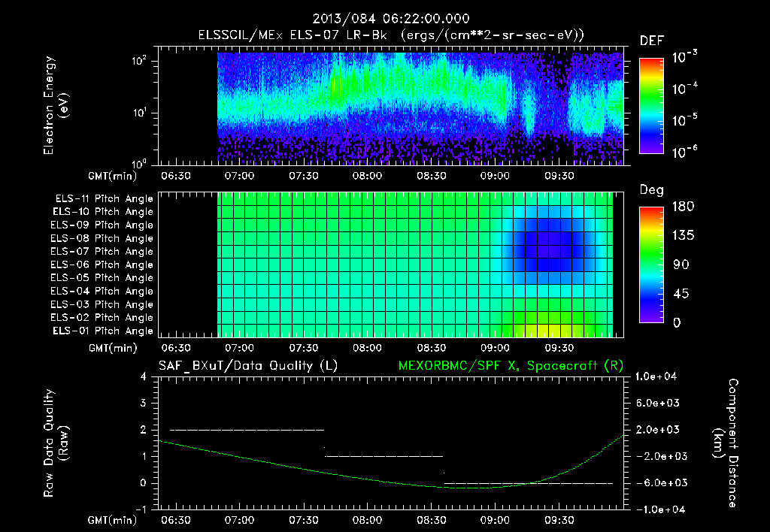
Task: Click the 1.0e+04 right axis value
Action: 656,376
